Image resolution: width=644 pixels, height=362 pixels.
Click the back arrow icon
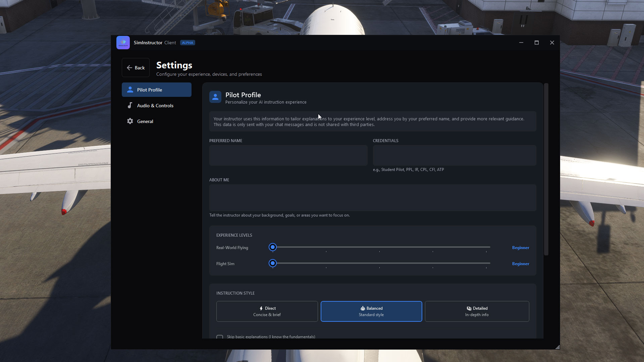[x=129, y=68]
